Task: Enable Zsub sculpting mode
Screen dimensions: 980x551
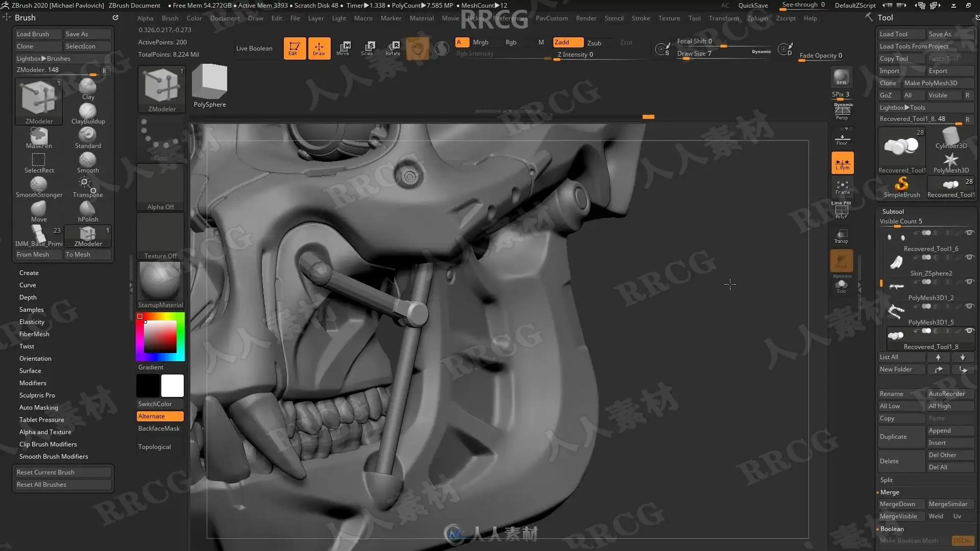Action: coord(594,43)
